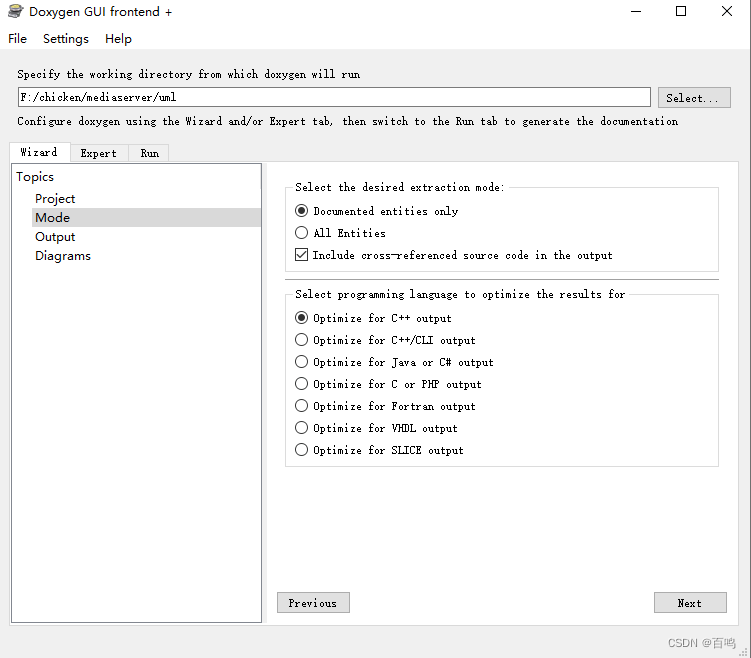Select the Output topic
Viewport: 751px width, 658px height.
click(55, 237)
